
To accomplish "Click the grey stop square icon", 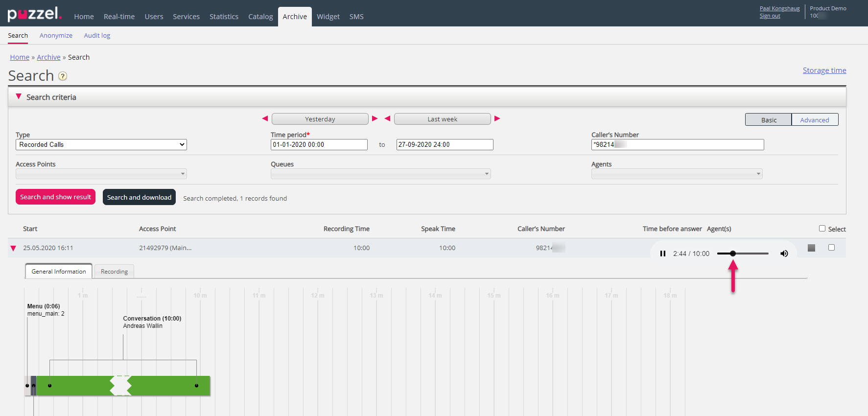I will [x=811, y=248].
